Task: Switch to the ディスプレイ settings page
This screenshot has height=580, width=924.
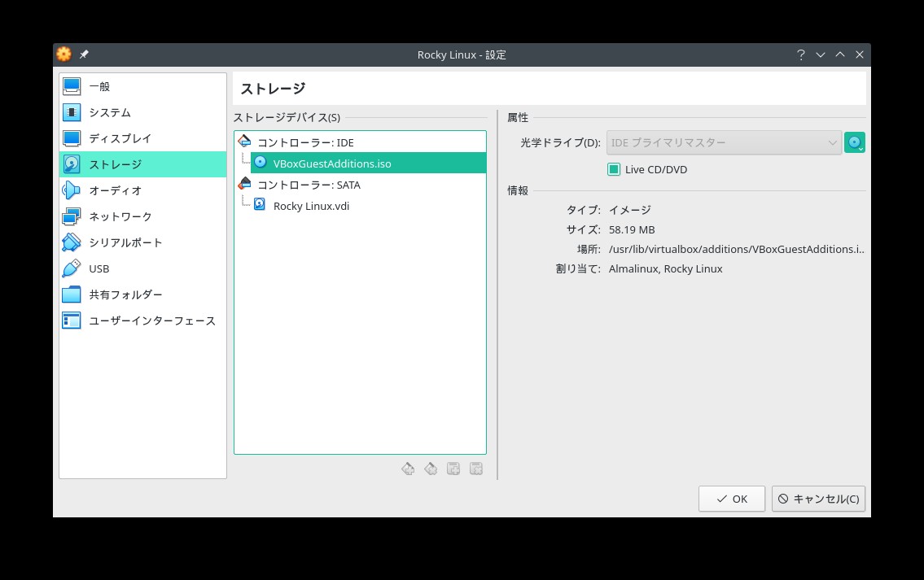Action: [120, 138]
